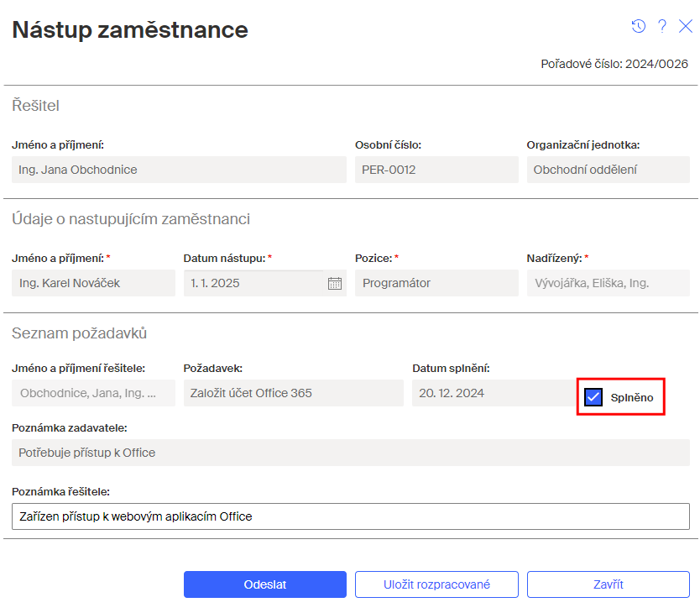Click the Řešitel section heading
Image resolution: width=700 pixels, height=613 pixels.
click(35, 106)
